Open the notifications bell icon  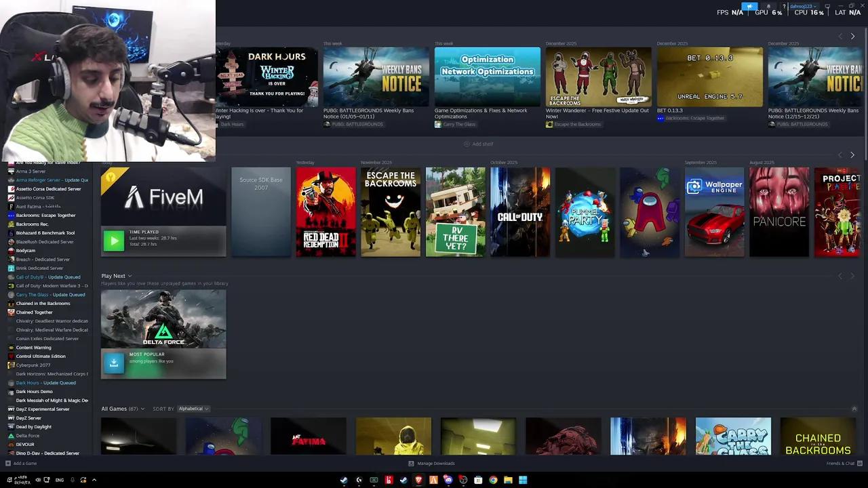(768, 6)
